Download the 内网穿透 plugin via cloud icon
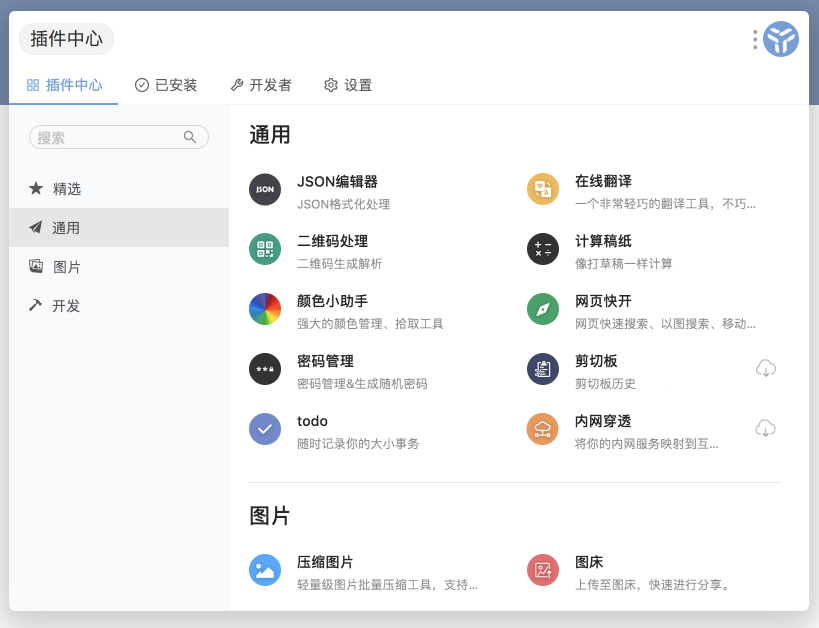This screenshot has width=819, height=628. pyautogui.click(x=766, y=428)
